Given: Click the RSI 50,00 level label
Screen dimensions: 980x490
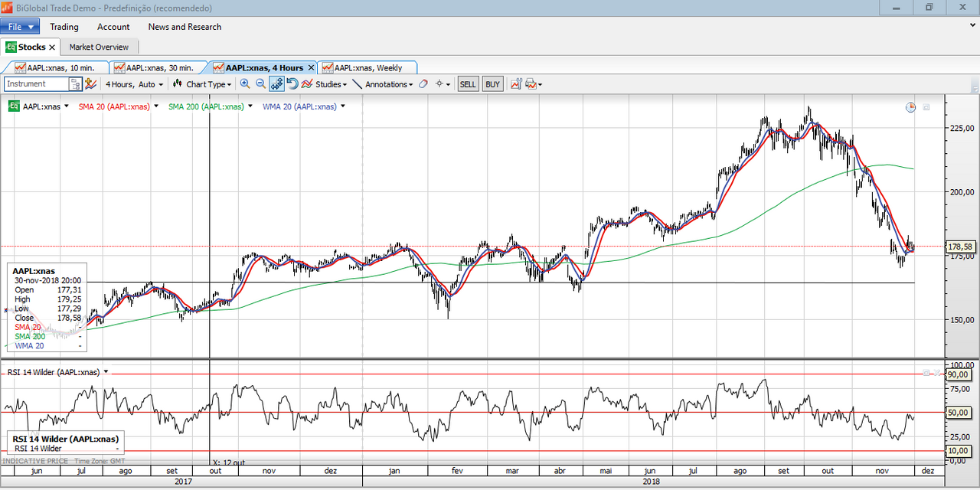Looking at the screenshot, I should tap(959, 413).
